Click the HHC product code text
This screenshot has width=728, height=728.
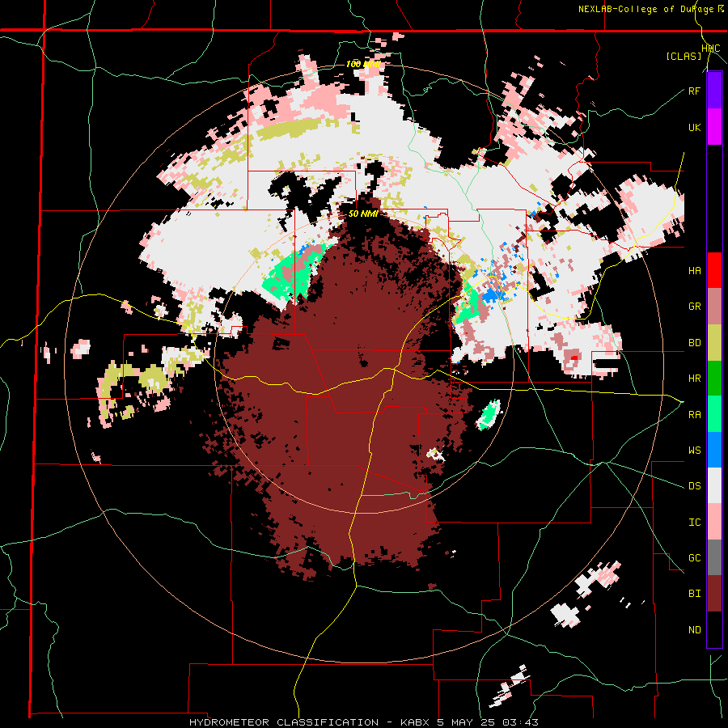click(x=711, y=49)
